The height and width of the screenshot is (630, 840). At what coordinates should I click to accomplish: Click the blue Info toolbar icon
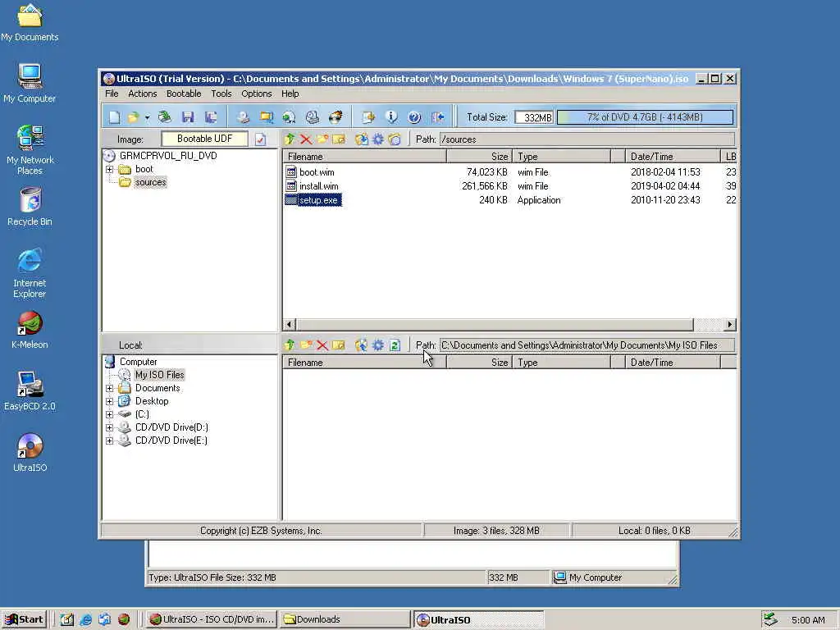[x=391, y=116]
